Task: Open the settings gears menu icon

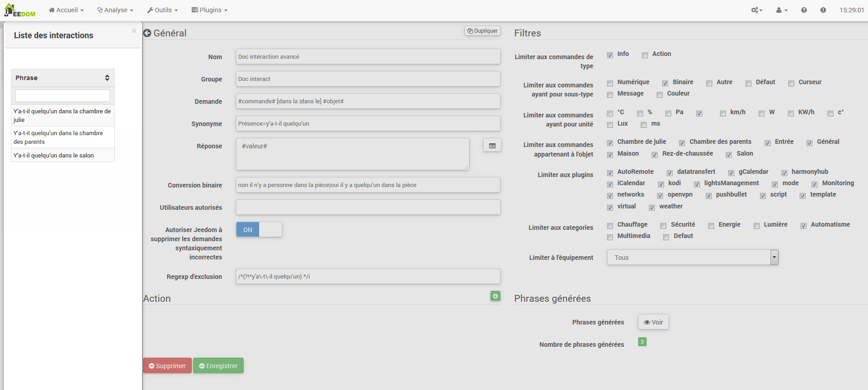Action: click(x=756, y=10)
